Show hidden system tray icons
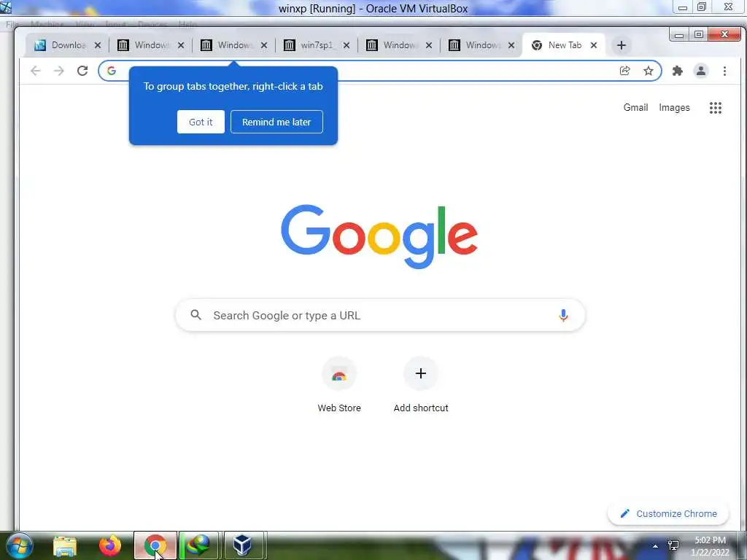The width and height of the screenshot is (747, 560). click(655, 546)
